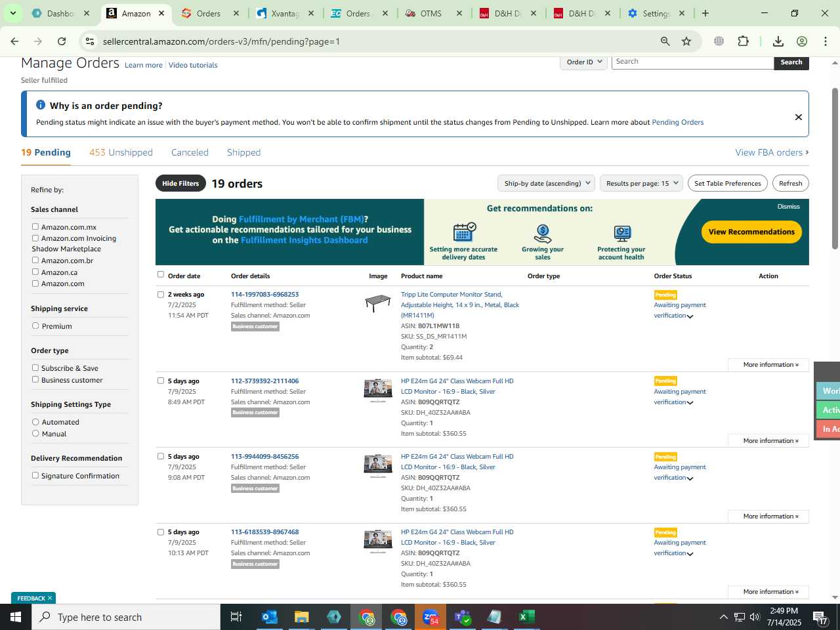Open the tab search dropdown arrow
Image resolution: width=840 pixels, height=630 pixels.
(13, 13)
